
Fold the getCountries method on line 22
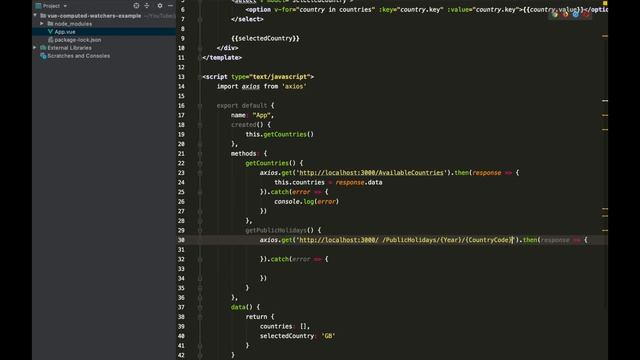pos(200,163)
